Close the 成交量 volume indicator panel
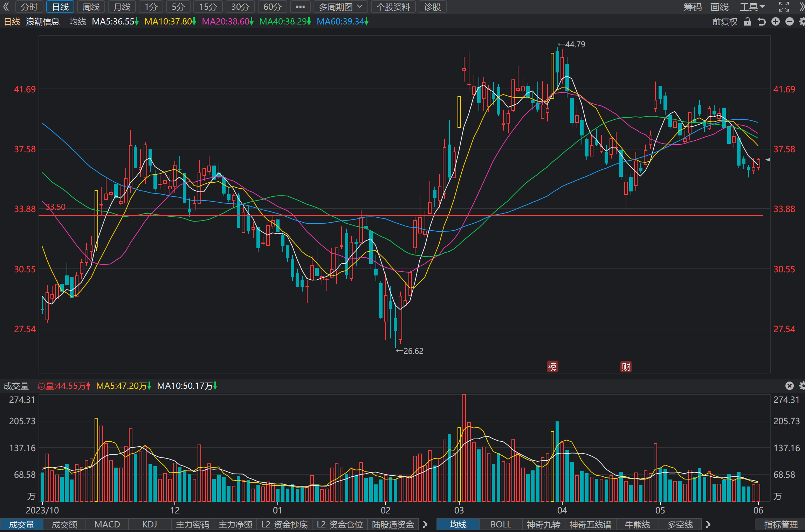This screenshot has width=805, height=532. point(790,386)
